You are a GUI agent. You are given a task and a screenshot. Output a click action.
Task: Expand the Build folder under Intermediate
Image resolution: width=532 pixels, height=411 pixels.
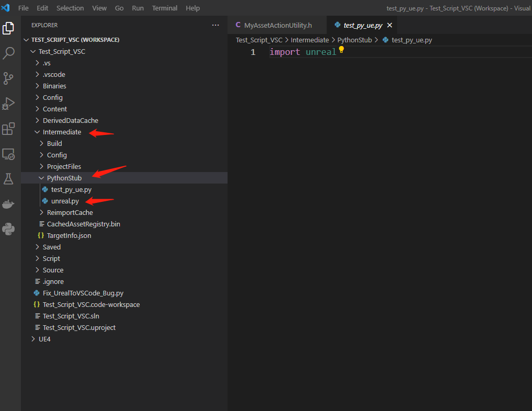pos(41,143)
